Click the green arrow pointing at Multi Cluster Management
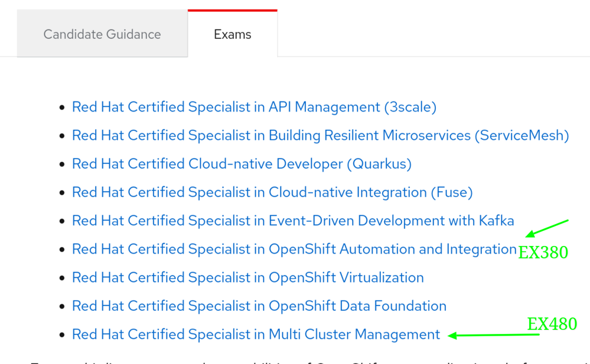 pyautogui.click(x=493, y=336)
